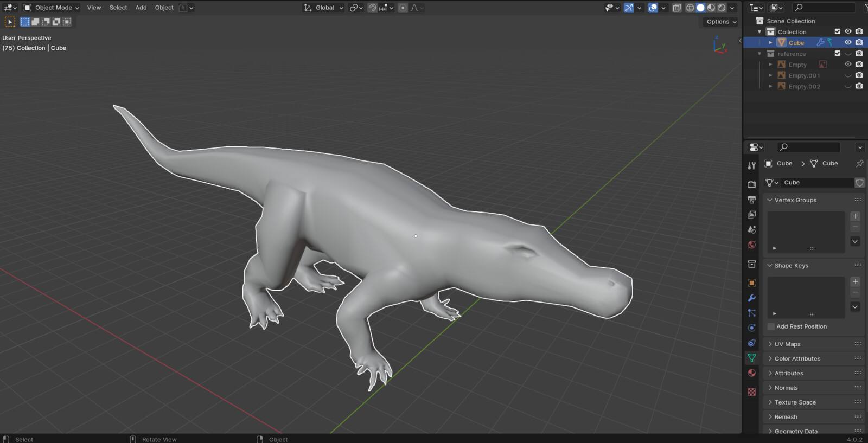Image resolution: width=868 pixels, height=443 pixels.
Task: Open the editor type menu in viewport
Action: coord(10,8)
